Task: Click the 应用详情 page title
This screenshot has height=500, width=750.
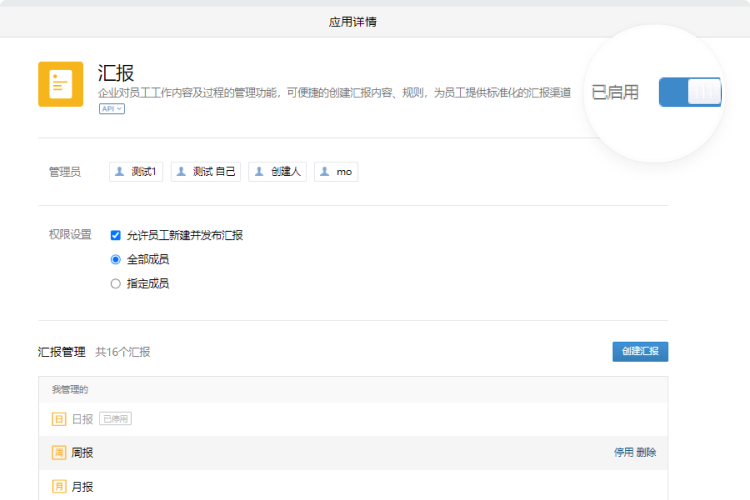Action: (x=353, y=22)
